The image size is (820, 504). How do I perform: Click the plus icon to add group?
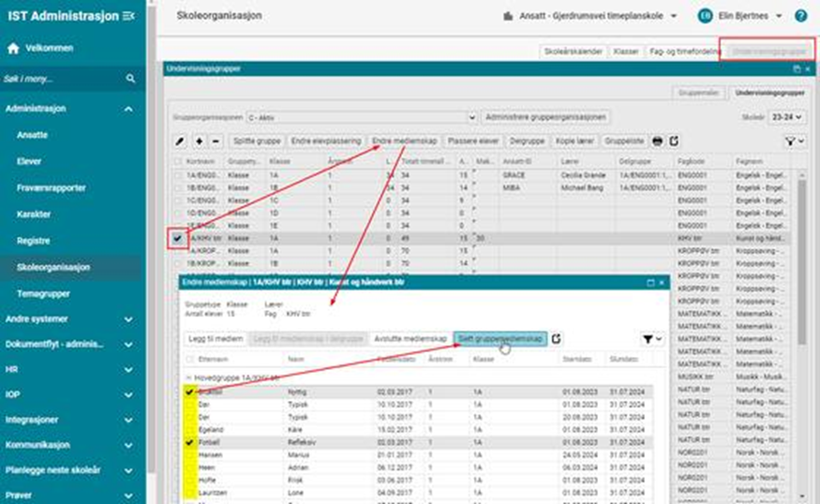[199, 141]
